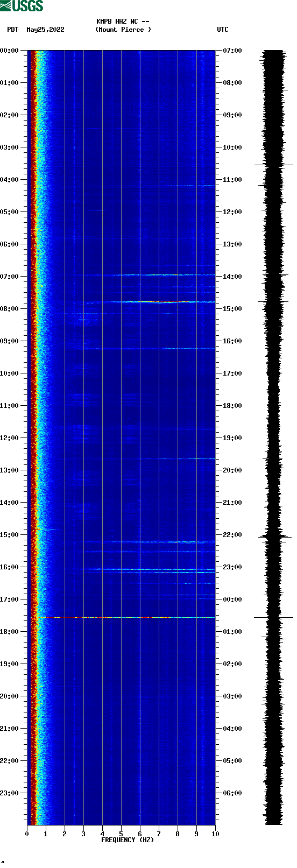The height and width of the screenshot is (868, 297).
Task: Click the 15:00 UTC time label
Action: [x=232, y=309]
